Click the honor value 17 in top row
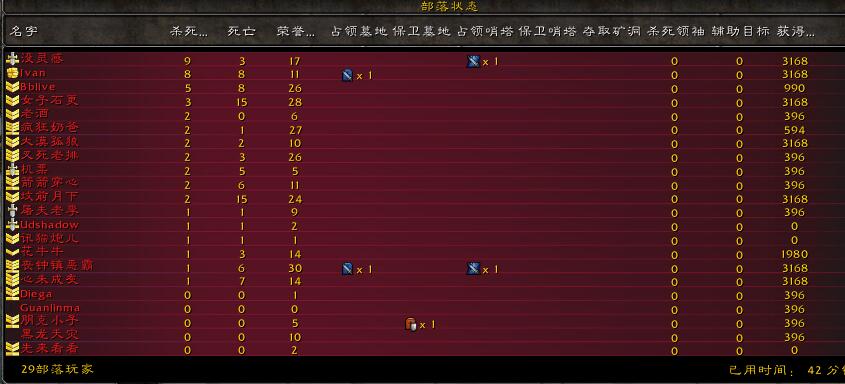Viewport: 845px width, 384px height. click(295, 61)
